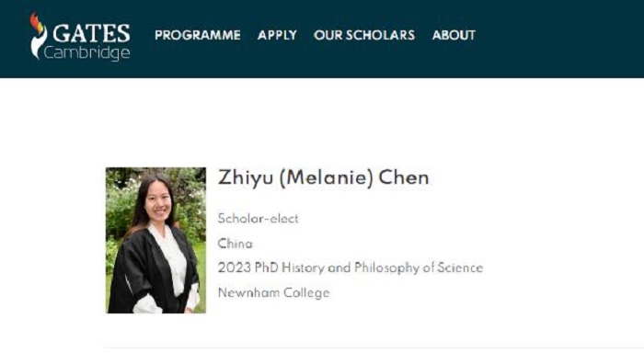Click the Zhiyu (Melanie) Chen name heading
The width and height of the screenshot is (644, 353).
coord(323,177)
